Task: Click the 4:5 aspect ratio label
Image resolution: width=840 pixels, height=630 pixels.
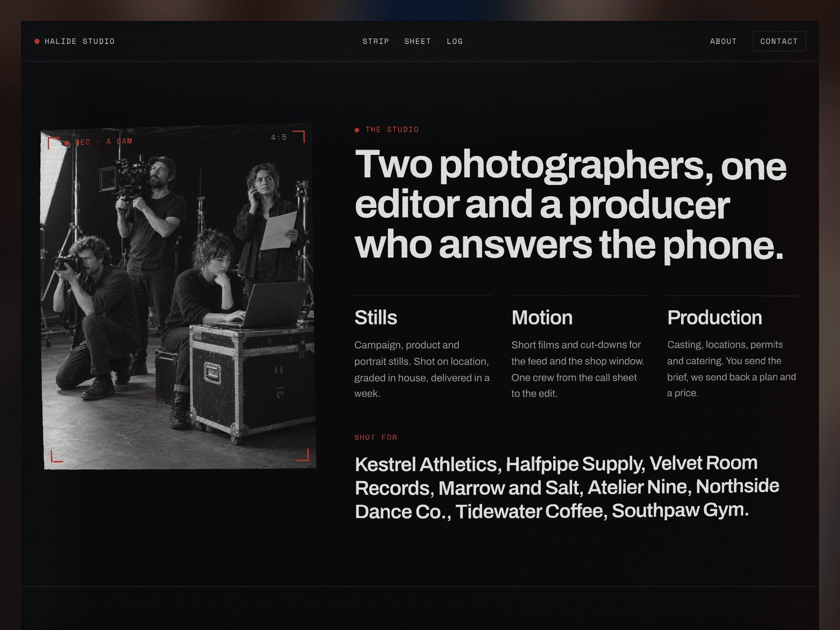Action: 279,138
